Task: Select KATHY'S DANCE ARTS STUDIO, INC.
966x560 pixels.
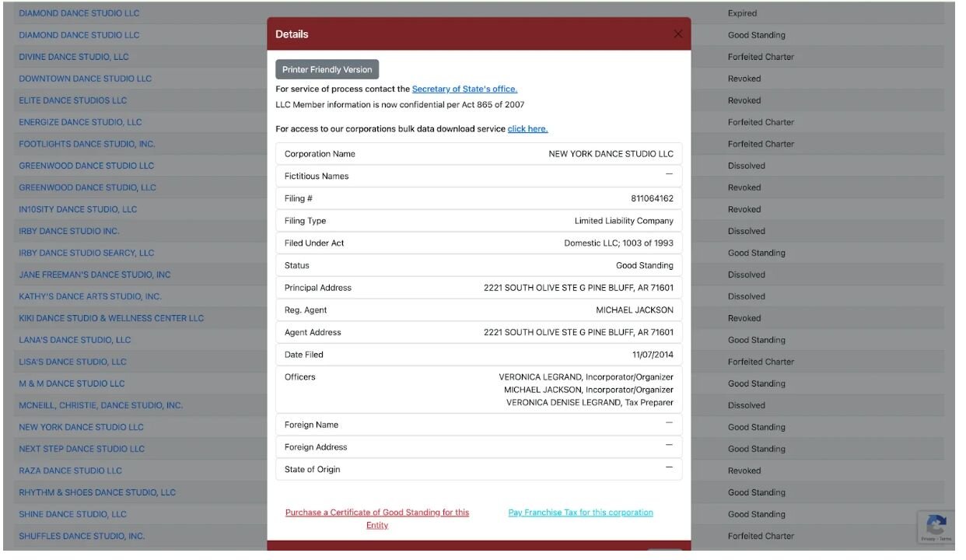Action: tap(90, 296)
